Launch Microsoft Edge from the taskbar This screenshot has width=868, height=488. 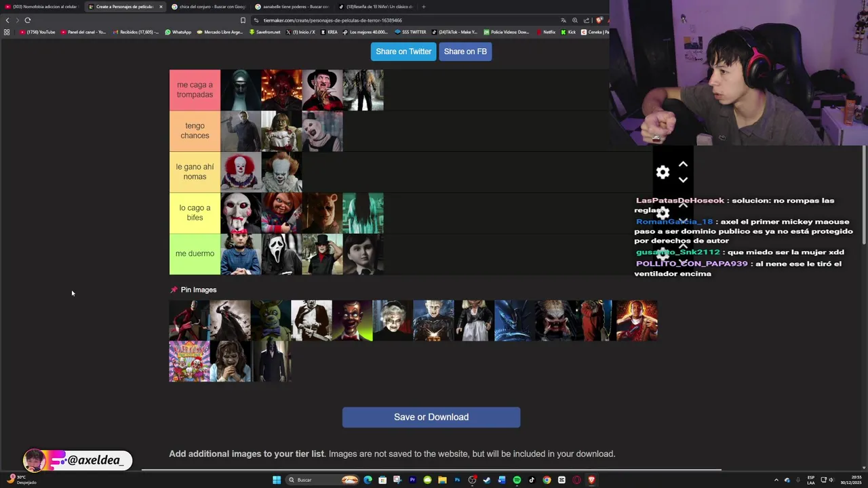pos(368,480)
